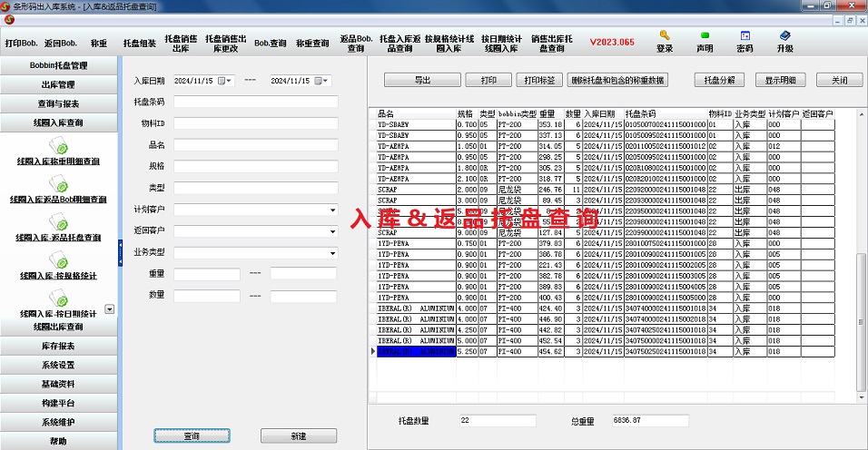Expand the 返回客户 dropdown

(x=332, y=231)
